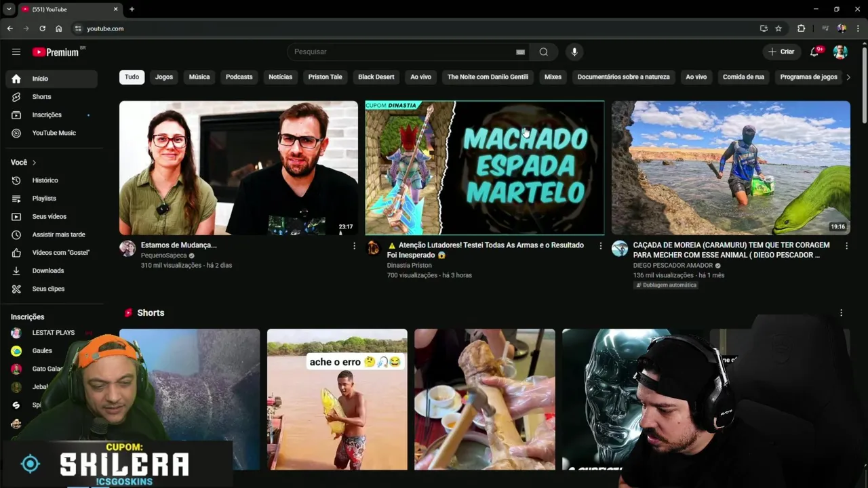Click the Diego Pescador channel avatar

coord(620,248)
